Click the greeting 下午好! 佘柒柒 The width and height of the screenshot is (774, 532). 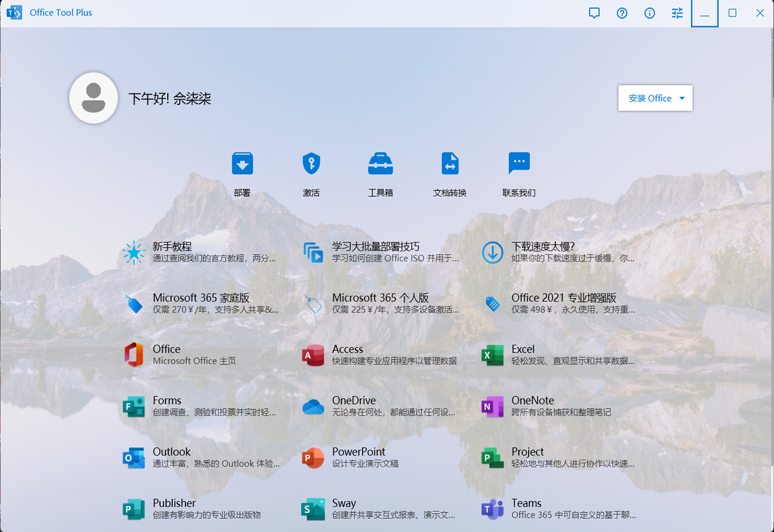coord(169,99)
